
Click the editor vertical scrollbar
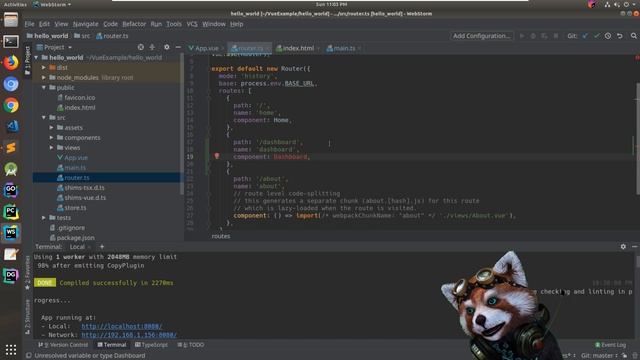point(637,139)
